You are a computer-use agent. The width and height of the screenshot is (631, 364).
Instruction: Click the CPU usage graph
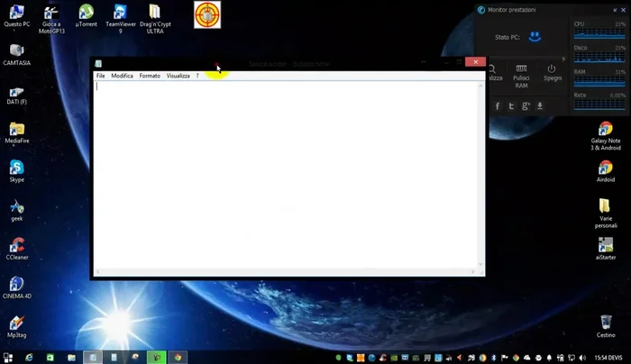[599, 33]
